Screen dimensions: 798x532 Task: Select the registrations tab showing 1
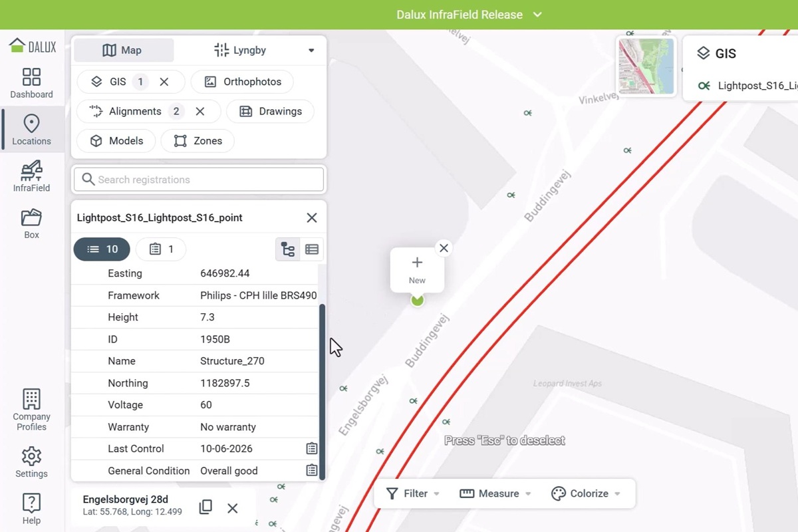pyautogui.click(x=161, y=249)
